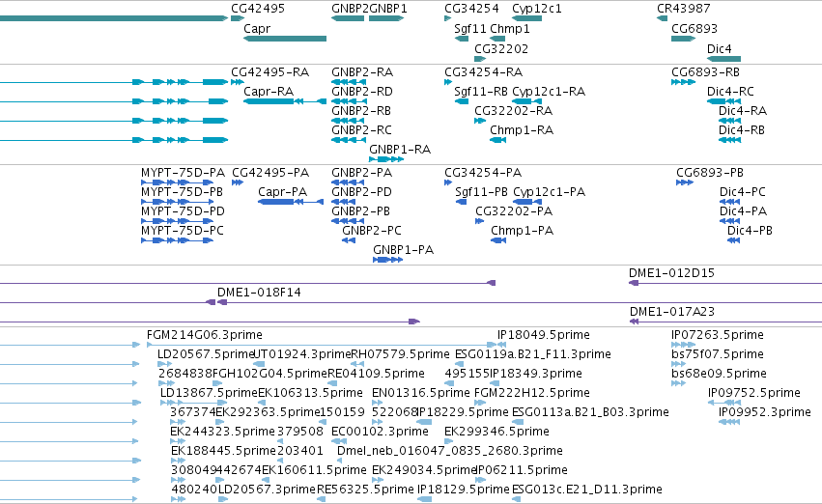The width and height of the screenshot is (822, 504).
Task: Click EST Dmel_neb_016047_0835_2680.3prime
Action: coord(450,451)
